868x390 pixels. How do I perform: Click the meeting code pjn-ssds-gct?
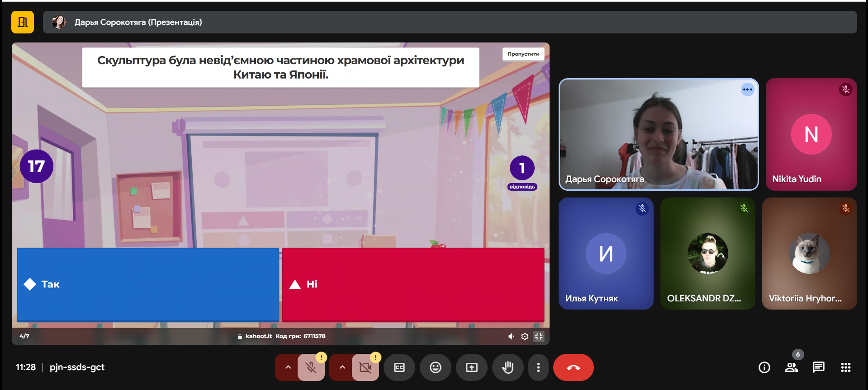coord(77,367)
